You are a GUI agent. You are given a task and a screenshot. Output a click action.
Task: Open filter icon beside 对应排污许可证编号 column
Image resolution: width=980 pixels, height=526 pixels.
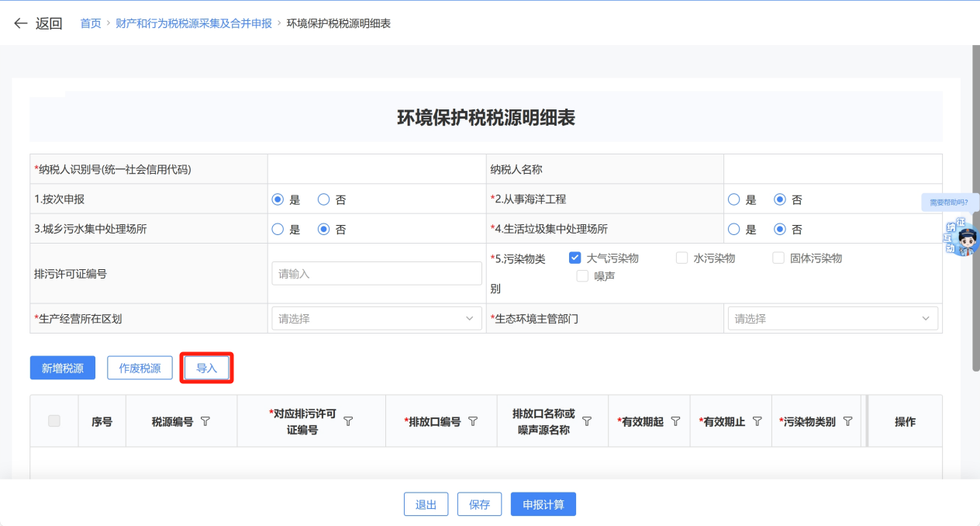point(348,421)
